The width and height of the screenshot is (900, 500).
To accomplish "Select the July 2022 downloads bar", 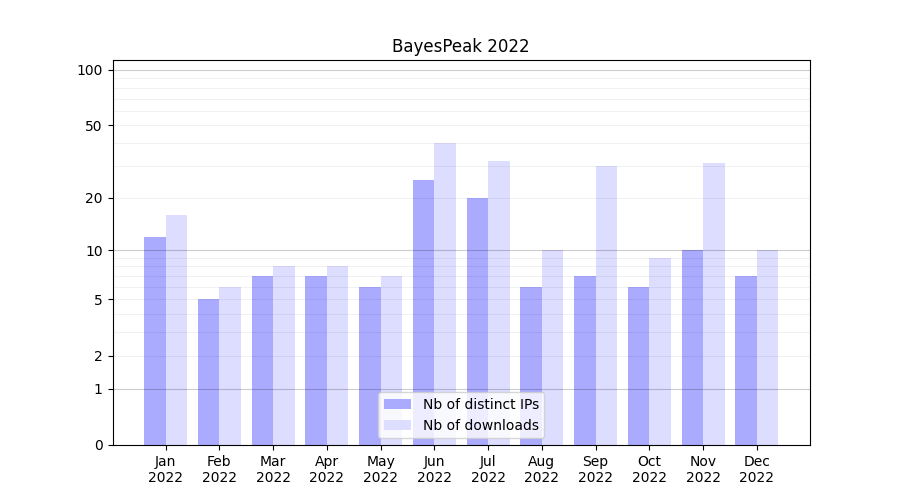I will 499,302.
